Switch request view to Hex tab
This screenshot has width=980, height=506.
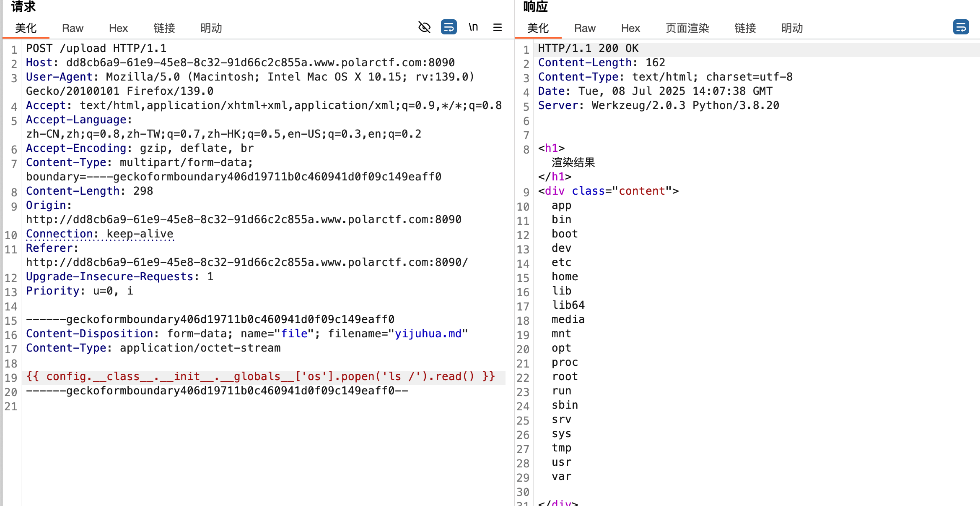(118, 28)
